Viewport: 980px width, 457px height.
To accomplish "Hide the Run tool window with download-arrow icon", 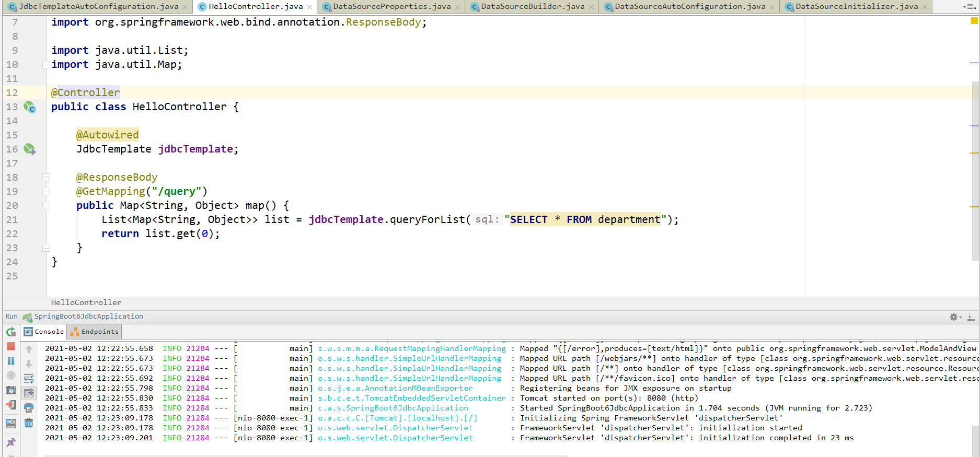I will pyautogui.click(x=971, y=317).
